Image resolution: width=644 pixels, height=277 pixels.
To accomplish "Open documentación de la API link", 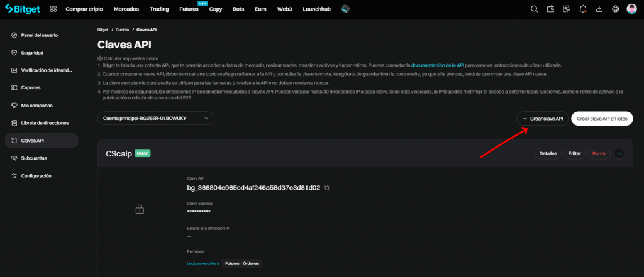I will (438, 65).
